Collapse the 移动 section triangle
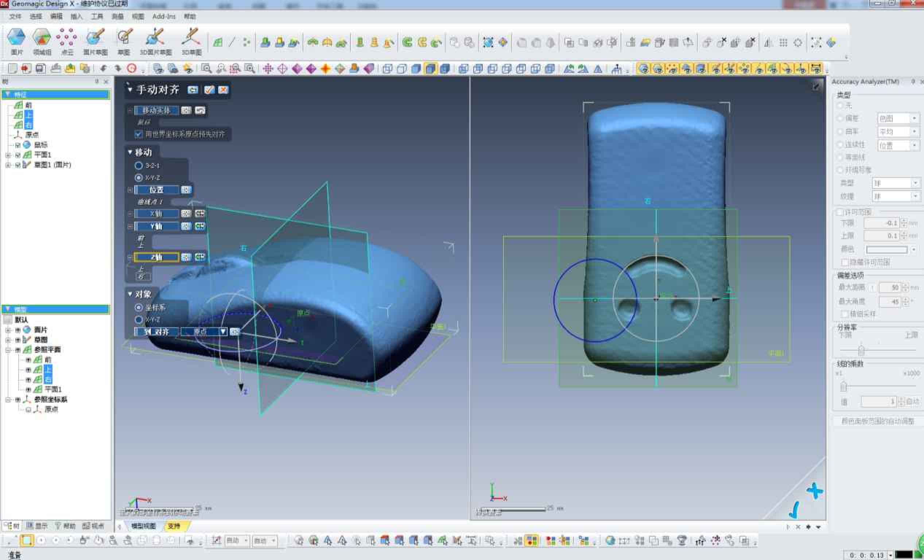 tap(130, 152)
